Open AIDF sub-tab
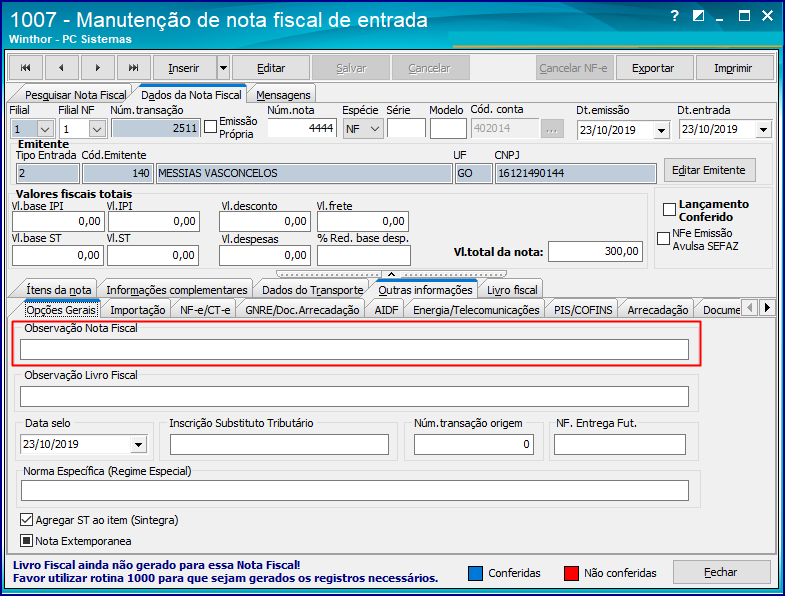This screenshot has width=785, height=596. (x=386, y=310)
